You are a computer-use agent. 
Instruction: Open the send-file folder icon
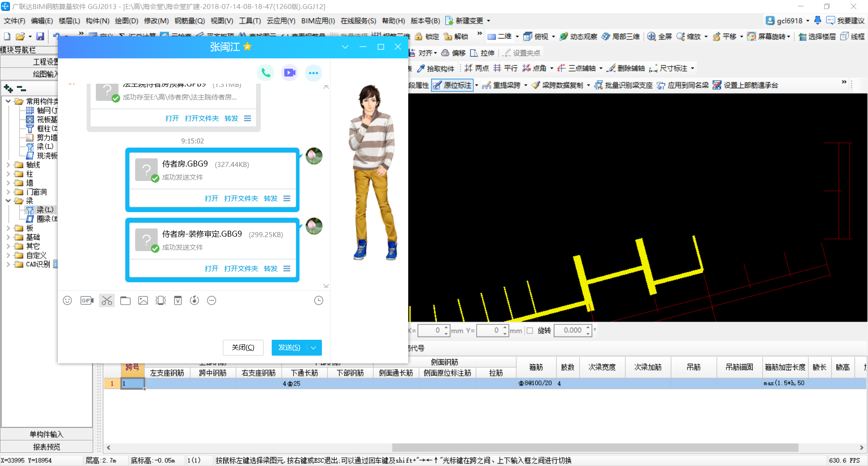pyautogui.click(x=125, y=300)
